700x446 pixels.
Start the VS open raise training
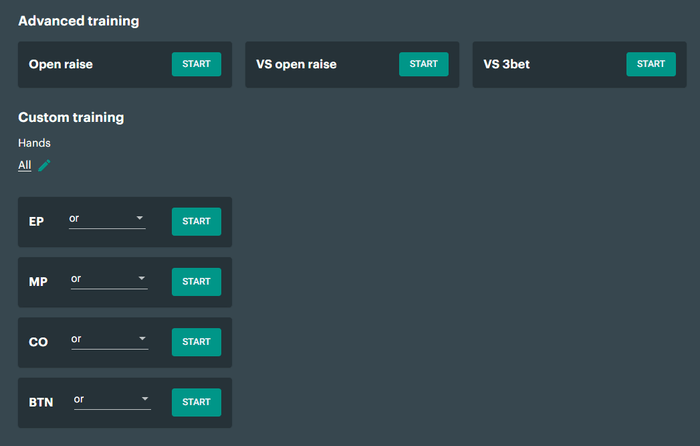[424, 64]
